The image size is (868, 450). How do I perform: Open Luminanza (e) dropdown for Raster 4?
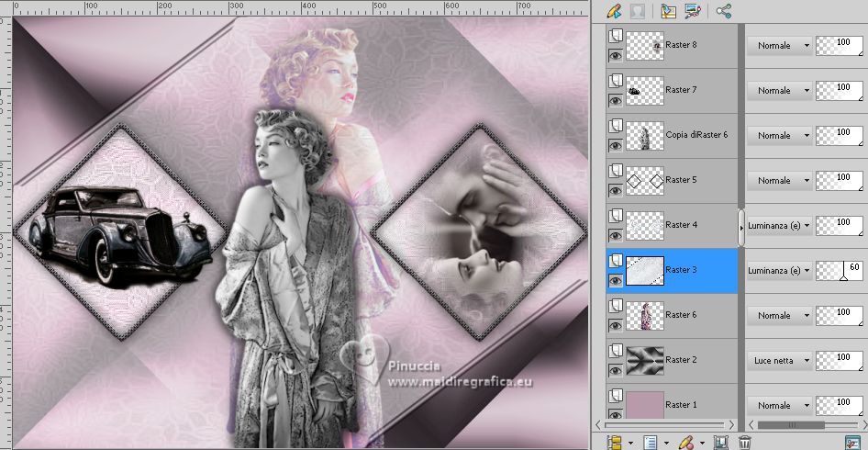(779, 226)
